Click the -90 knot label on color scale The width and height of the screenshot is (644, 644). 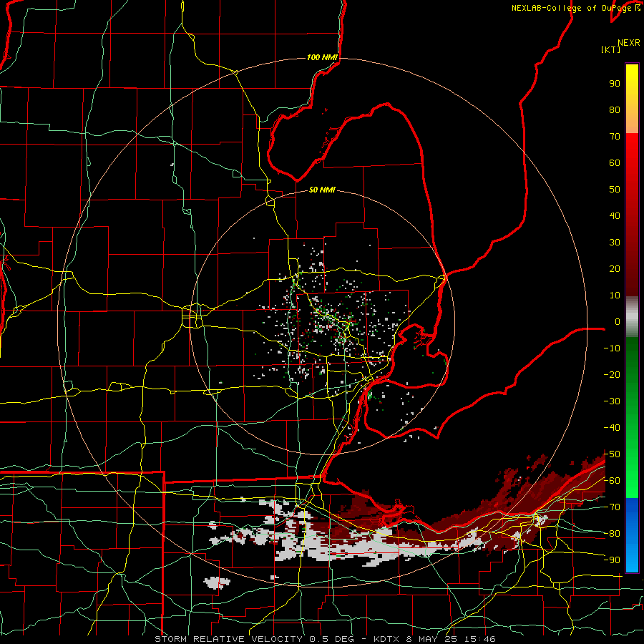point(612,560)
